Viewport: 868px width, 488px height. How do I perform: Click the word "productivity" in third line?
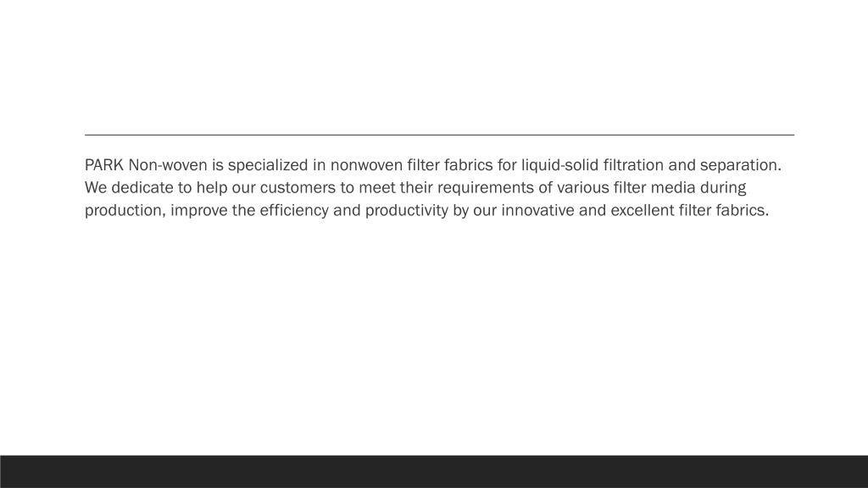(406, 211)
